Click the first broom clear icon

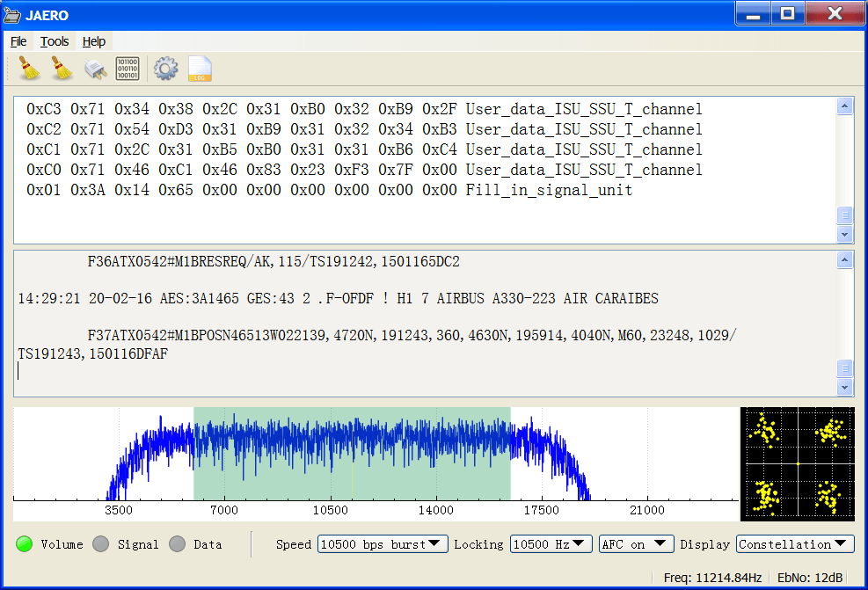(x=29, y=69)
